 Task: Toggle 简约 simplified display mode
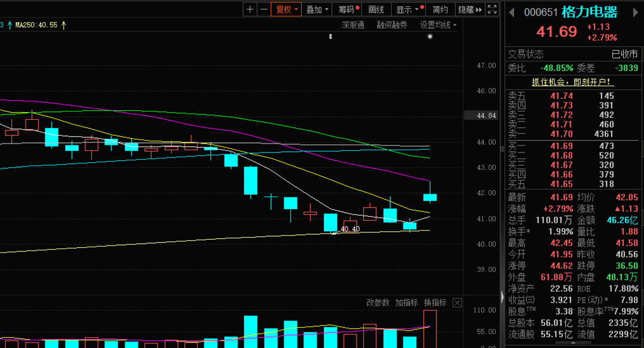[x=440, y=10]
